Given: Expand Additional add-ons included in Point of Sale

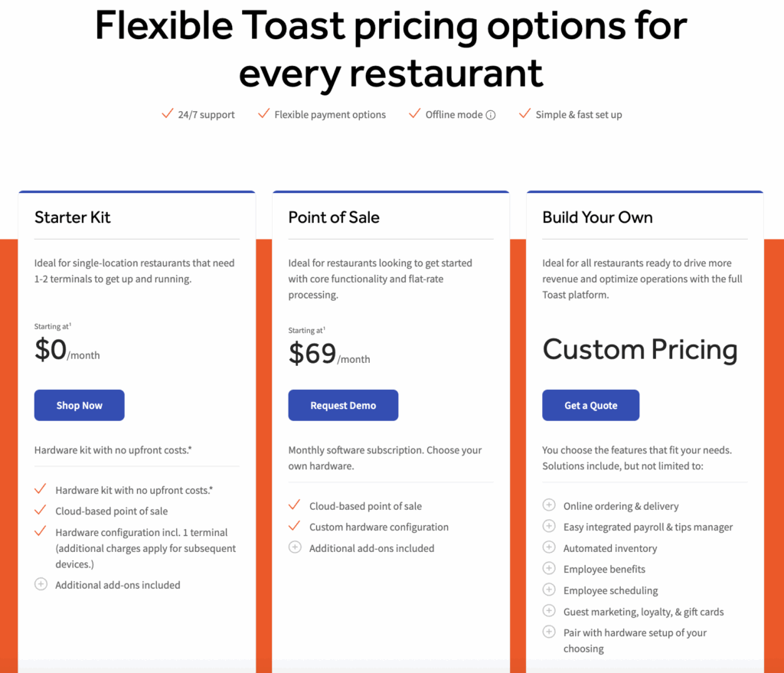Looking at the screenshot, I should [295, 548].
